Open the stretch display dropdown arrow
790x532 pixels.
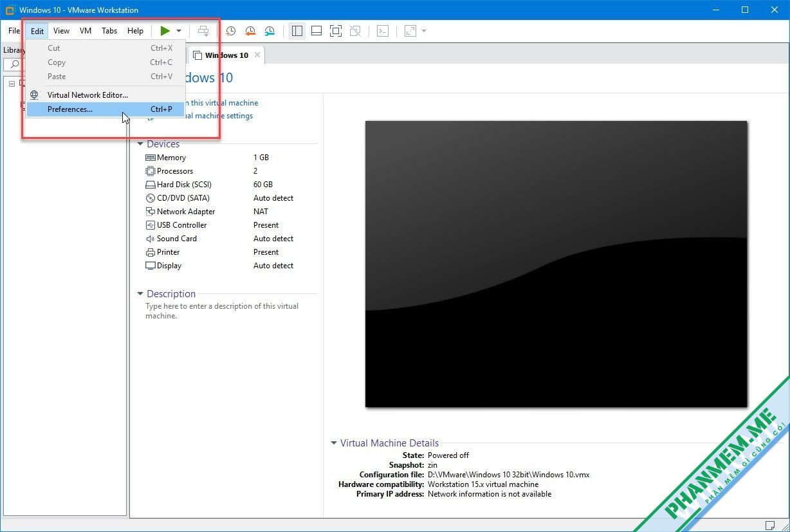[424, 31]
